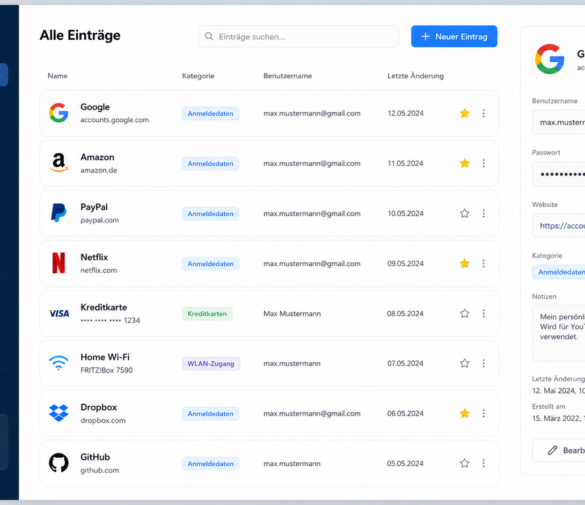Screen dimensions: 585x505
Task: Mark Kreditkarte entry as favorite
Action: coord(464,313)
